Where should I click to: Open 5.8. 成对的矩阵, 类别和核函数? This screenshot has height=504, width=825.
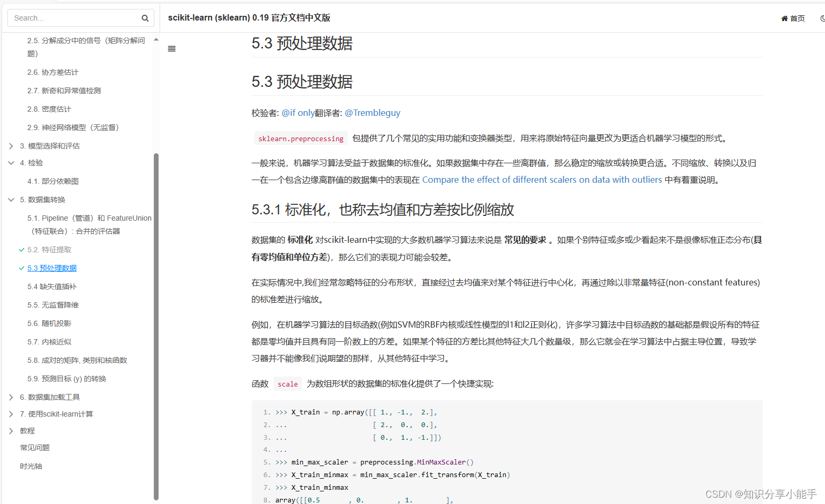[77, 360]
